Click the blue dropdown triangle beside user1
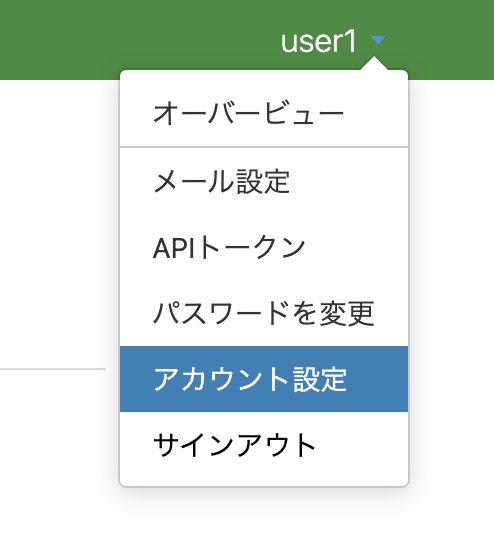This screenshot has height=550, width=494. click(x=378, y=40)
